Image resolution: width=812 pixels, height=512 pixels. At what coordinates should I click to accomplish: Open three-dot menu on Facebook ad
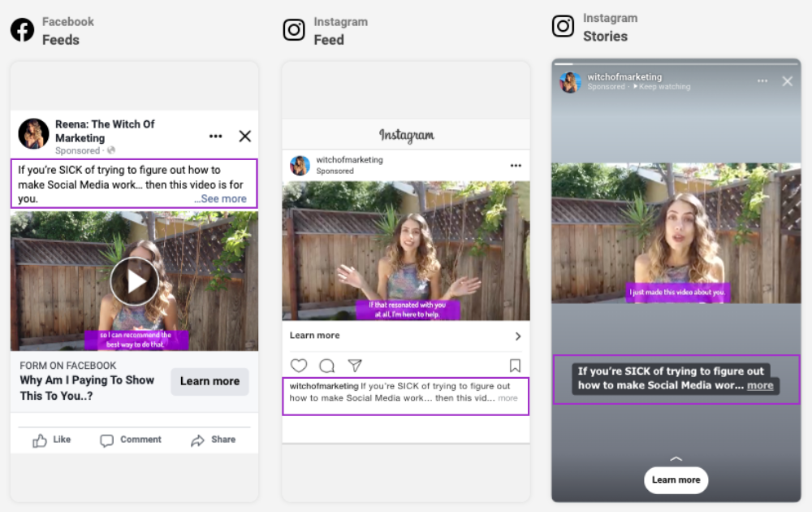click(215, 137)
